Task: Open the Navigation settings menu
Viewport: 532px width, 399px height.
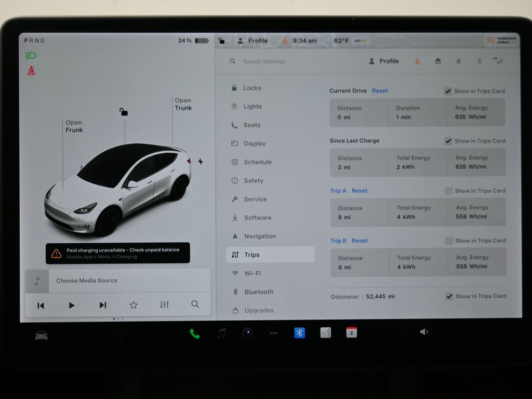Action: [259, 236]
